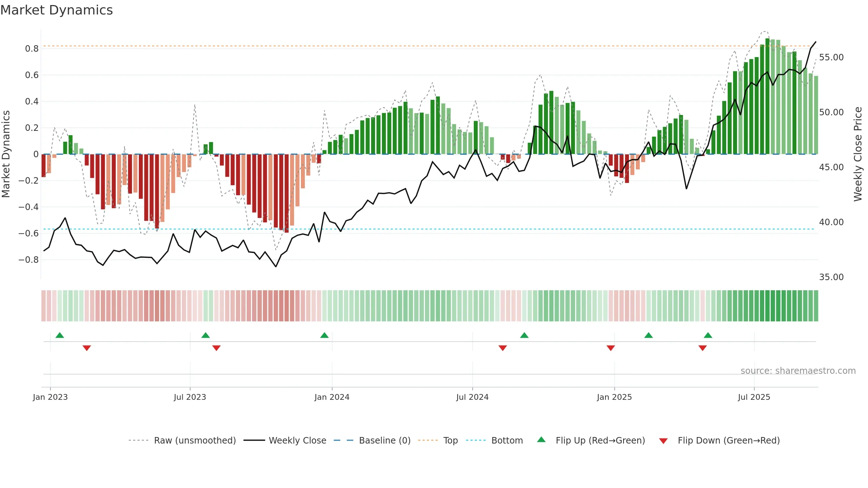Select the last flip-up marker before Jul 2025
This screenshot has height=488, width=868.
[x=708, y=335]
